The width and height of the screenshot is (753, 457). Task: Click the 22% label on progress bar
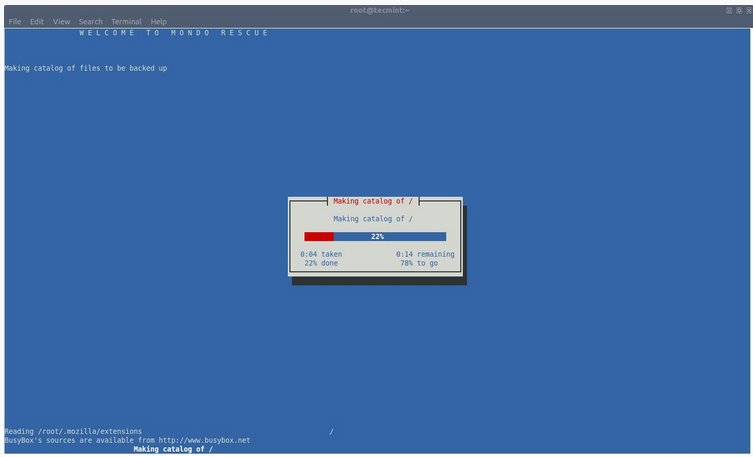(377, 237)
